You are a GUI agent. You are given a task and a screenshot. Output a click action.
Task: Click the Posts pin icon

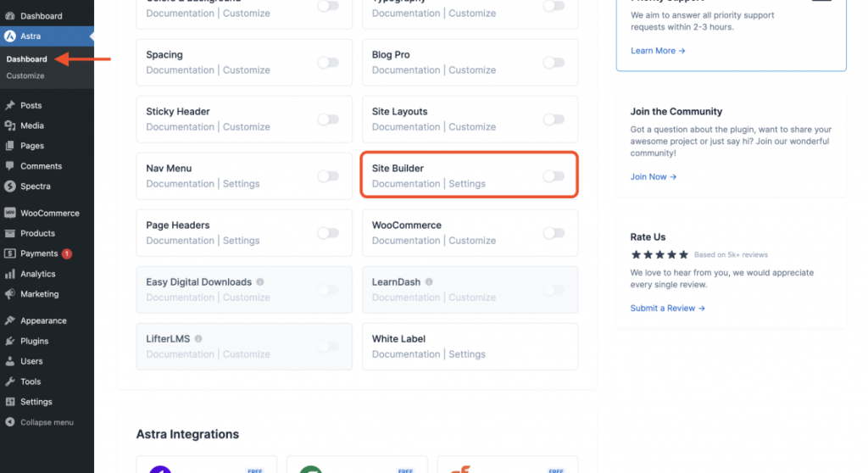pyautogui.click(x=10, y=105)
